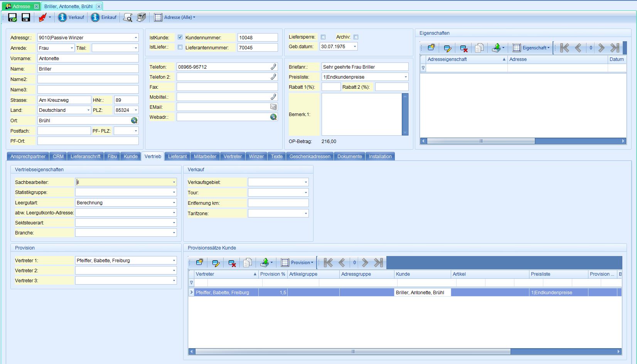This screenshot has height=364, width=637.
Task: Delete icon in Provisionssätze Kunde toolbar
Action: [232, 263]
